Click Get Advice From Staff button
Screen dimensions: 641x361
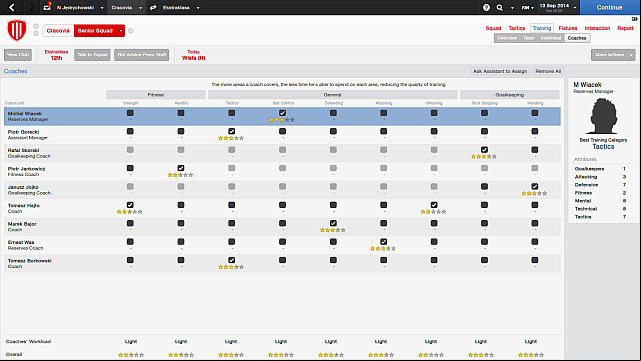click(x=141, y=55)
